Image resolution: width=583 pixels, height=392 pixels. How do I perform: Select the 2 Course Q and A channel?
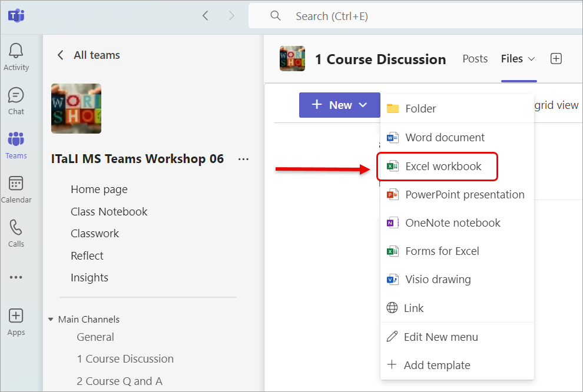[x=120, y=381]
